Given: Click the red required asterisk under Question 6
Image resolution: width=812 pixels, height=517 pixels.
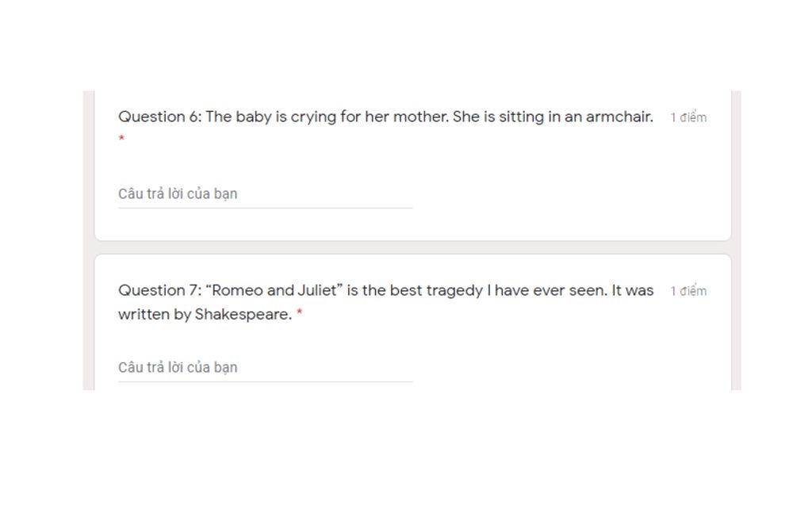Looking at the screenshot, I should click(121, 140).
